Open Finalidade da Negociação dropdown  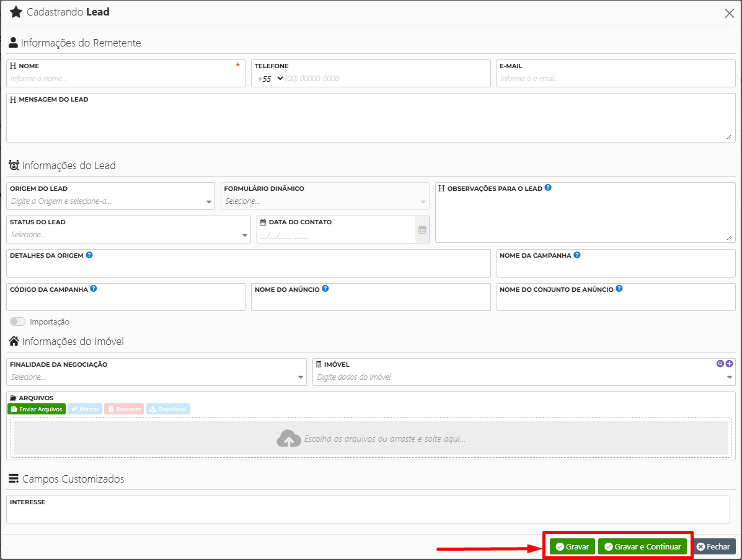pos(156,377)
